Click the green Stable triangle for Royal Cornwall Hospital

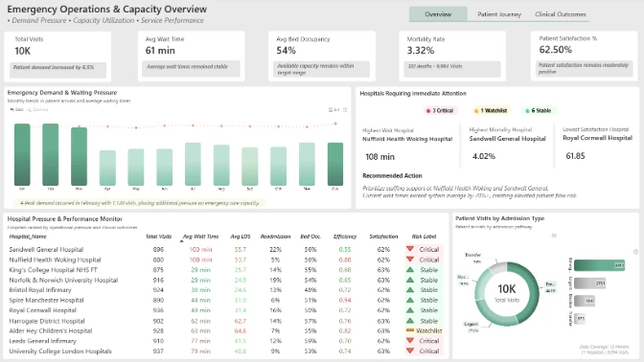point(409,310)
